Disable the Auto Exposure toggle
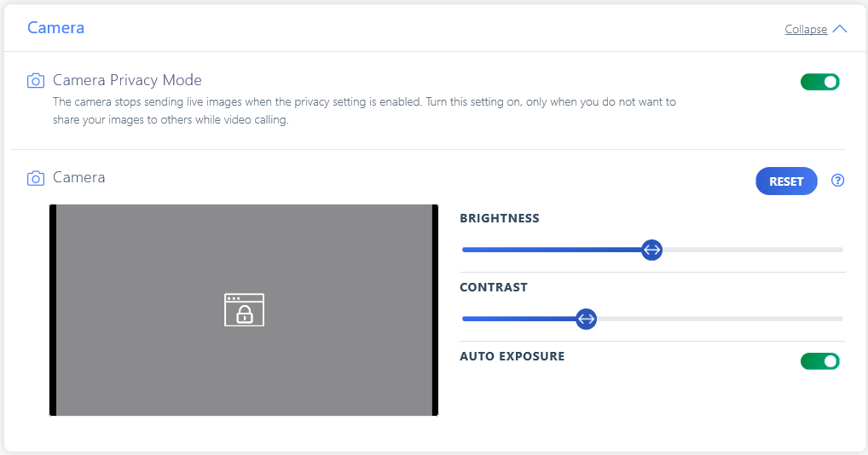 [820, 361]
